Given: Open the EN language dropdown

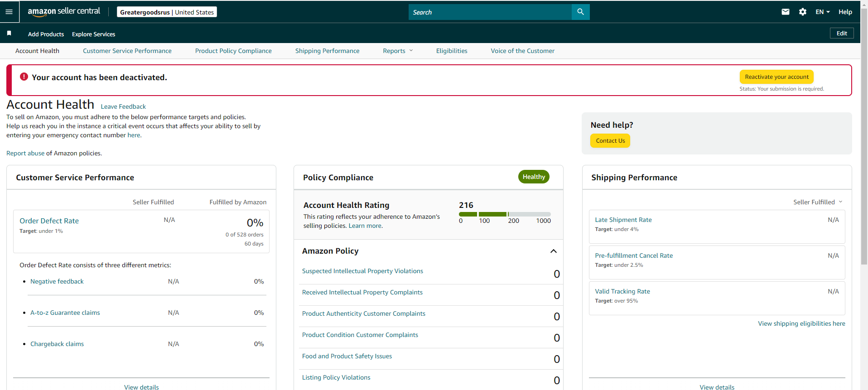Looking at the screenshot, I should [823, 12].
